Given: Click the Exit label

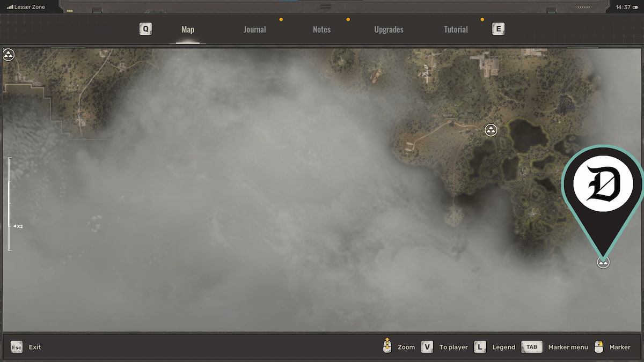Looking at the screenshot, I should coord(35,347).
